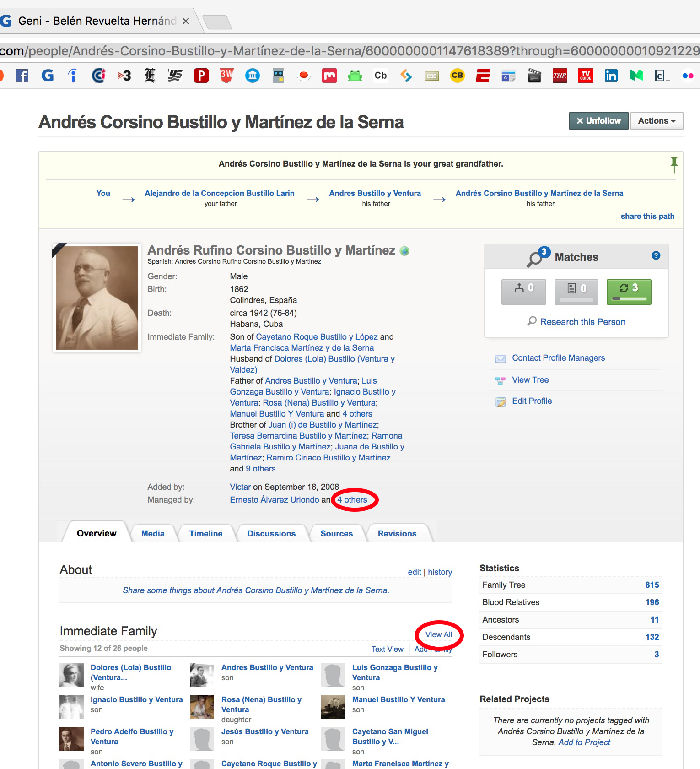Click the public profile globe icon
Image resolution: width=700 pixels, height=769 pixels.
pyautogui.click(x=404, y=251)
